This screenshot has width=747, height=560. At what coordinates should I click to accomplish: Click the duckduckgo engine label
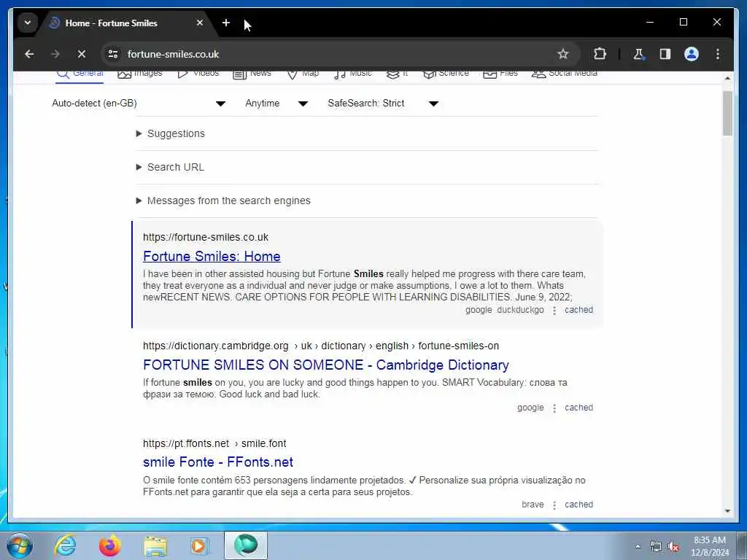click(520, 310)
